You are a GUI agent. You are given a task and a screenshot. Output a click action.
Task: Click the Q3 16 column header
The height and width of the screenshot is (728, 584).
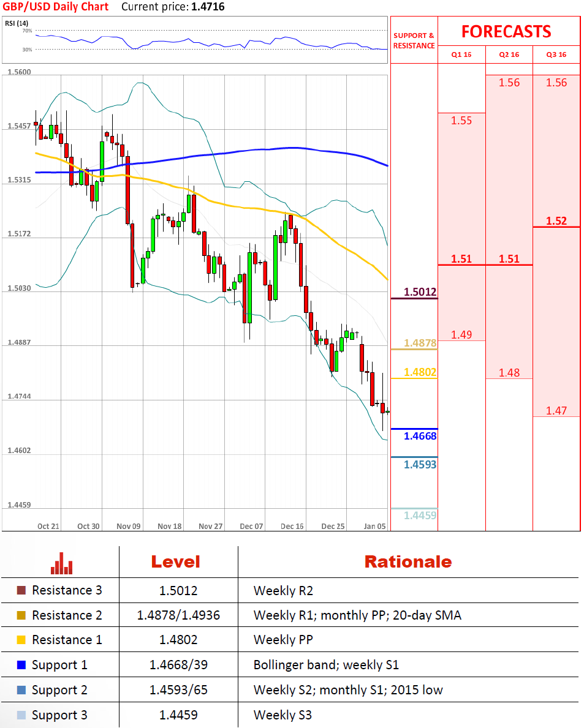click(x=556, y=54)
